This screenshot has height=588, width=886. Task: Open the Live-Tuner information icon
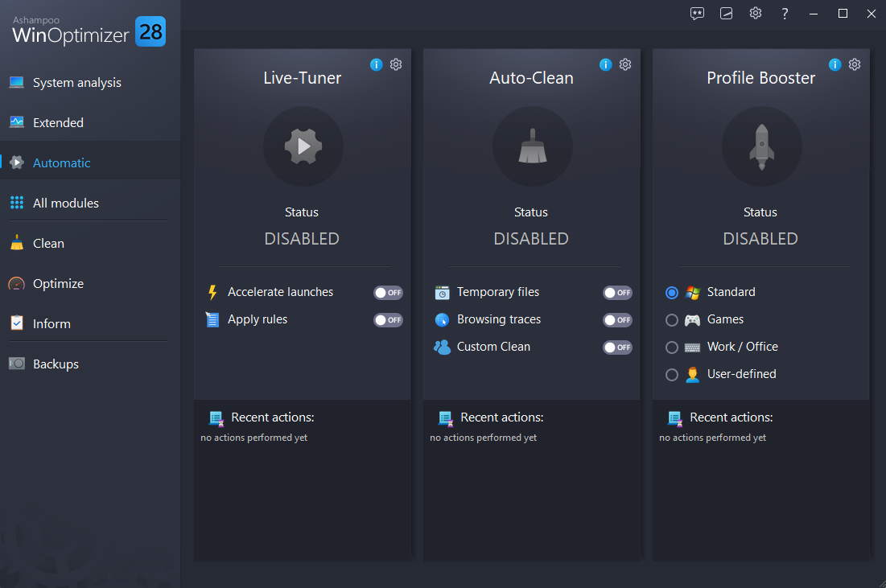pos(376,64)
